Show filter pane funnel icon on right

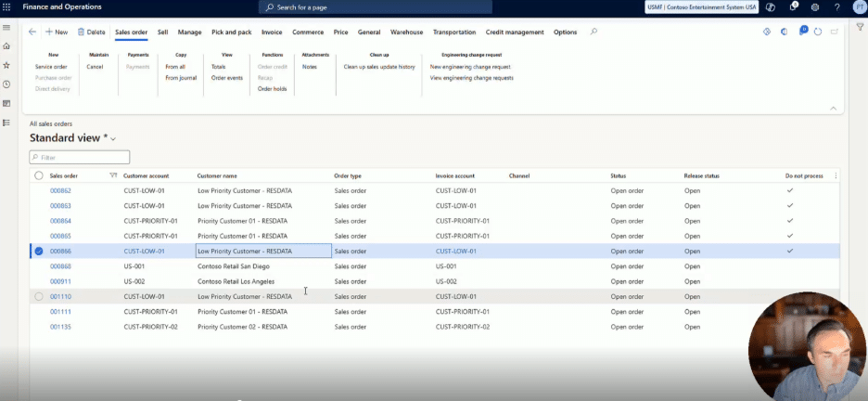click(x=860, y=27)
